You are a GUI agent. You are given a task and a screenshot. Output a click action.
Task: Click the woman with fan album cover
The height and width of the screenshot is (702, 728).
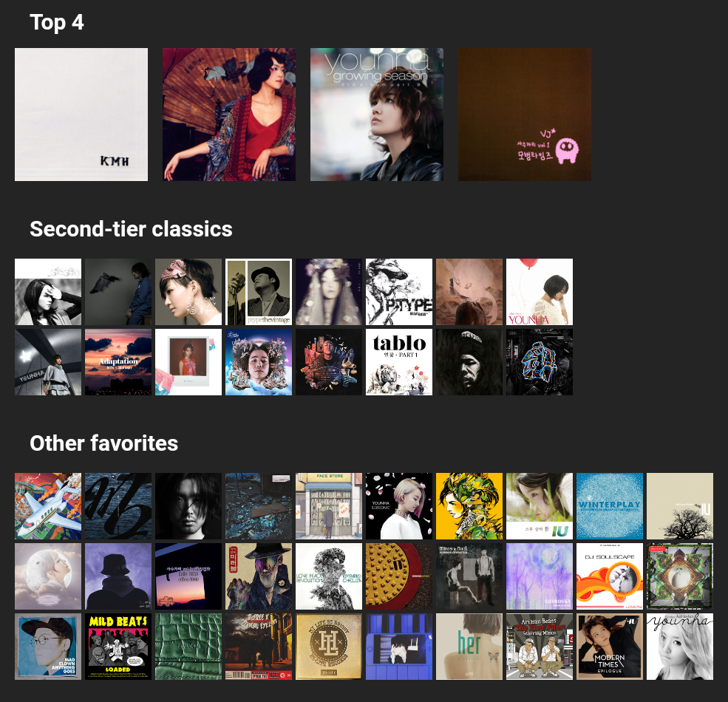(x=229, y=115)
